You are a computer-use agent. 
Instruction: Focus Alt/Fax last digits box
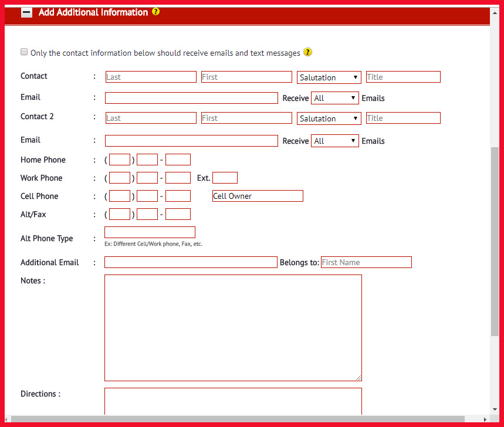(178, 214)
